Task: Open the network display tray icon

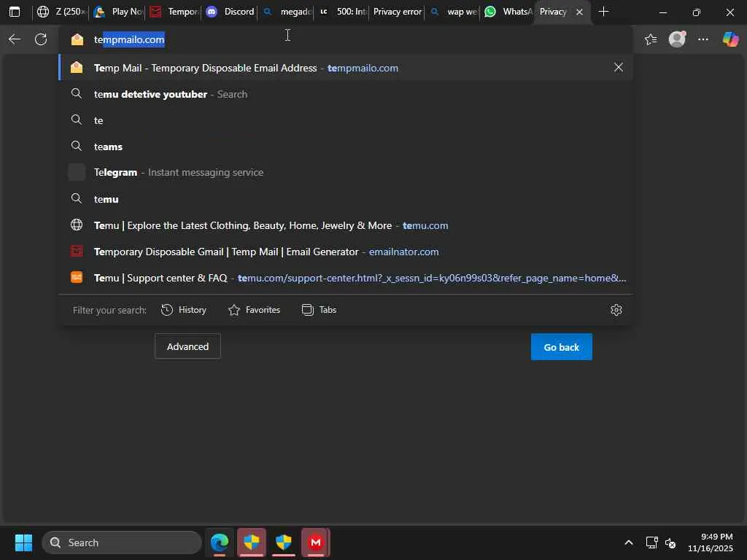Action: point(651,542)
